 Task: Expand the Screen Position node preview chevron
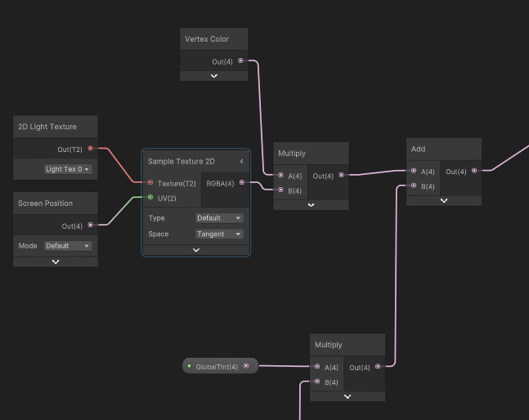pos(56,261)
